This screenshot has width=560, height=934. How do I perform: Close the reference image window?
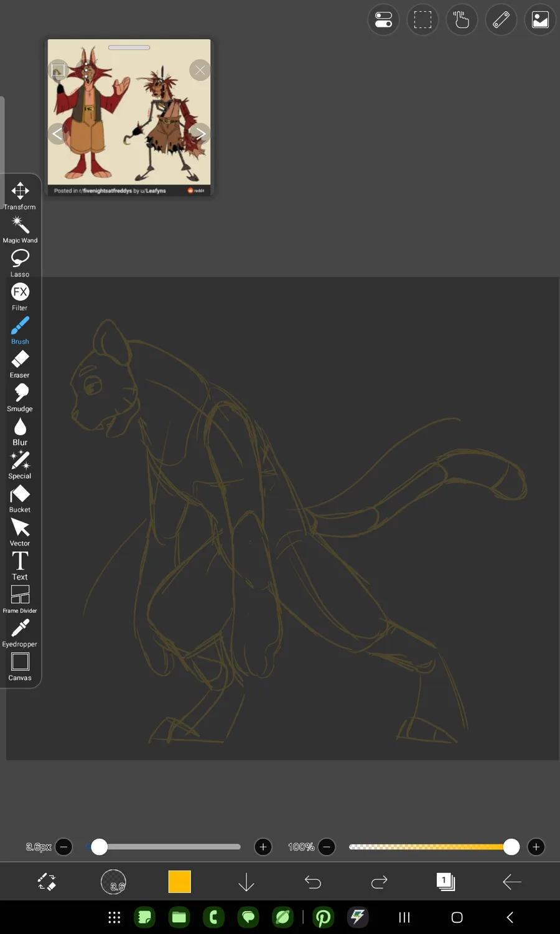pyautogui.click(x=200, y=70)
